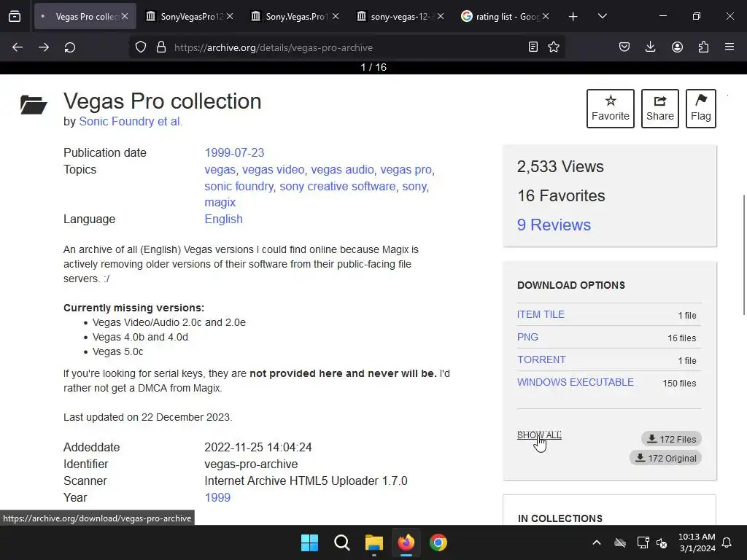This screenshot has width=747, height=560.
Task: Download PNG files option
Action: 528,337
